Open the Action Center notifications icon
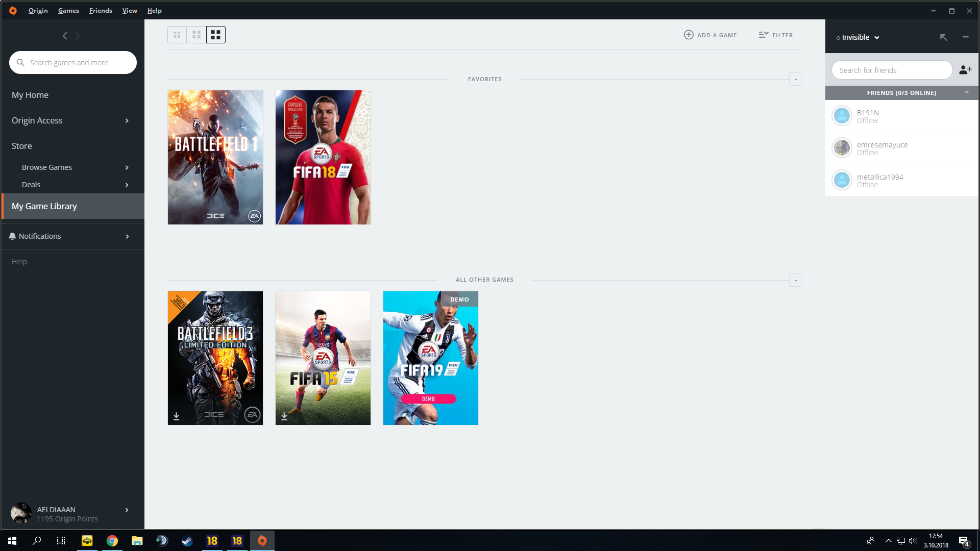 964,541
